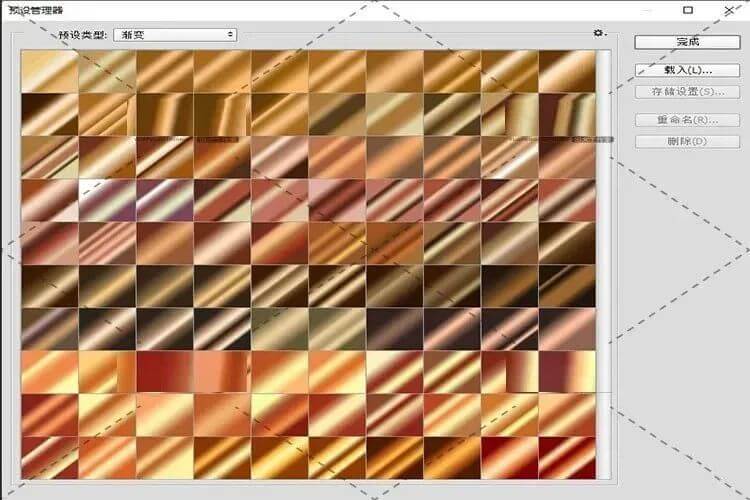Choose the second-row first-column dark brown gradient

[x=48, y=114]
